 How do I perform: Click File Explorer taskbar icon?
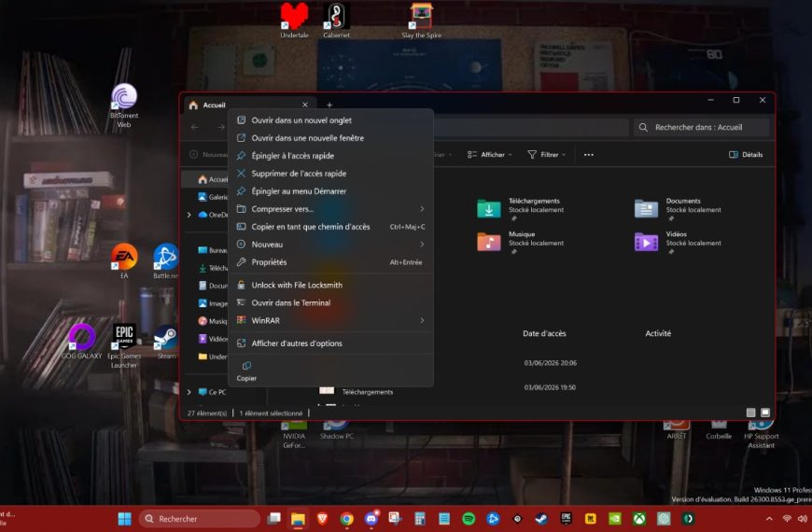point(298,519)
